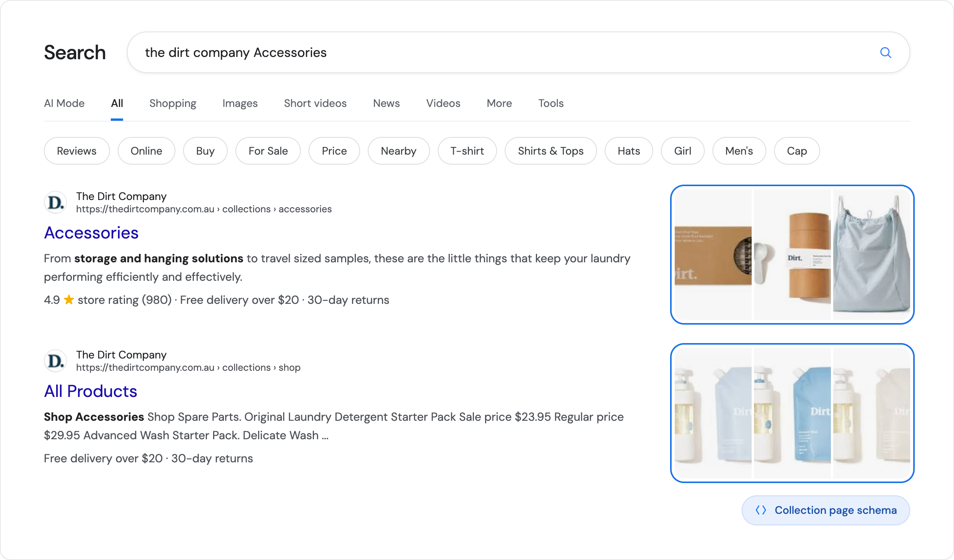Open the cardboard tube with scoop thumbnail

click(x=792, y=255)
